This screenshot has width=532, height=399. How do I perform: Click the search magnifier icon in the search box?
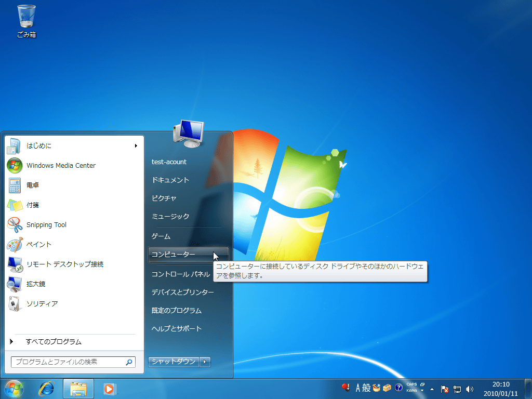[129, 362]
